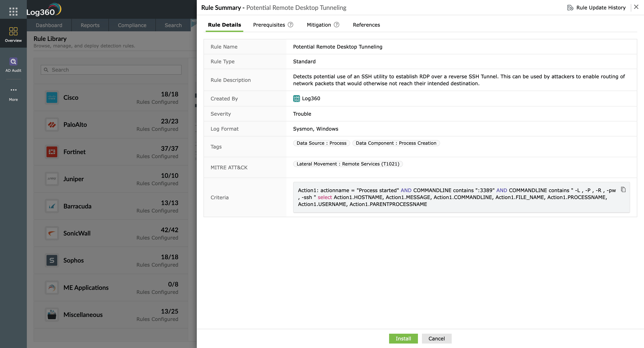Viewport: 644px width, 348px height.
Task: Open AD Audit from the sidebar
Action: click(13, 65)
